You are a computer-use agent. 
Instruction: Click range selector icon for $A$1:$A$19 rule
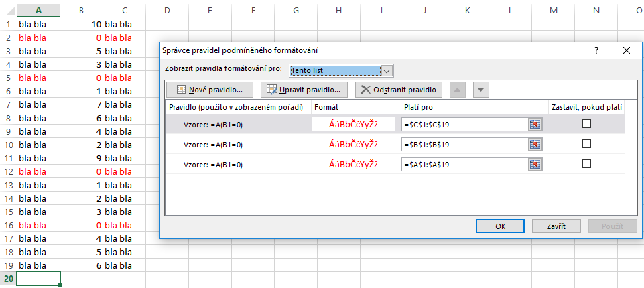tap(535, 164)
